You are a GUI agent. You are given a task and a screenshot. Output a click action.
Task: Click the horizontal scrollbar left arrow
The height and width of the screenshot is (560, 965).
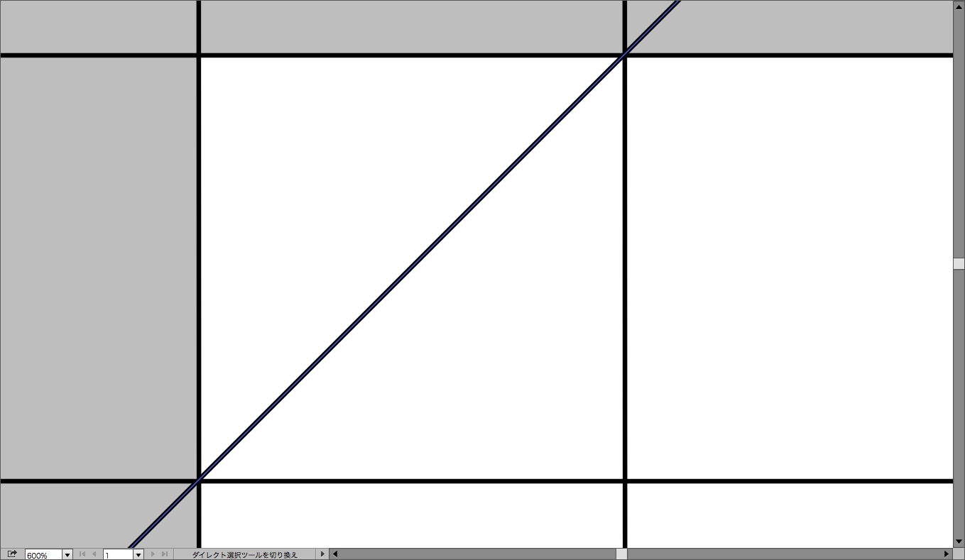coord(335,554)
